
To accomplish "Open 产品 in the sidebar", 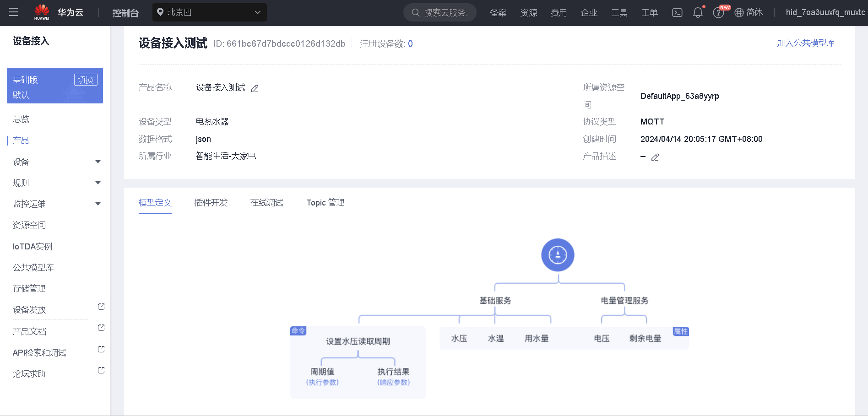I will tap(21, 140).
